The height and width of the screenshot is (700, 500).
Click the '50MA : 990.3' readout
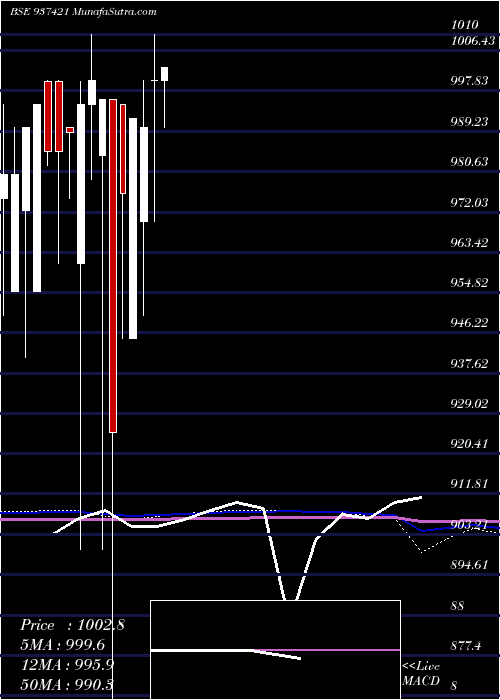click(67, 685)
